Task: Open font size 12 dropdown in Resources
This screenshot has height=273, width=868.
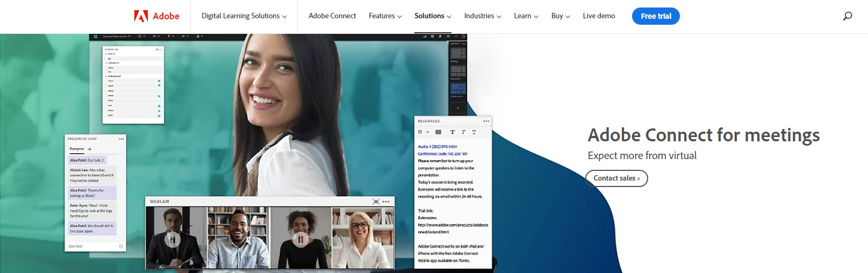Action: (x=424, y=132)
